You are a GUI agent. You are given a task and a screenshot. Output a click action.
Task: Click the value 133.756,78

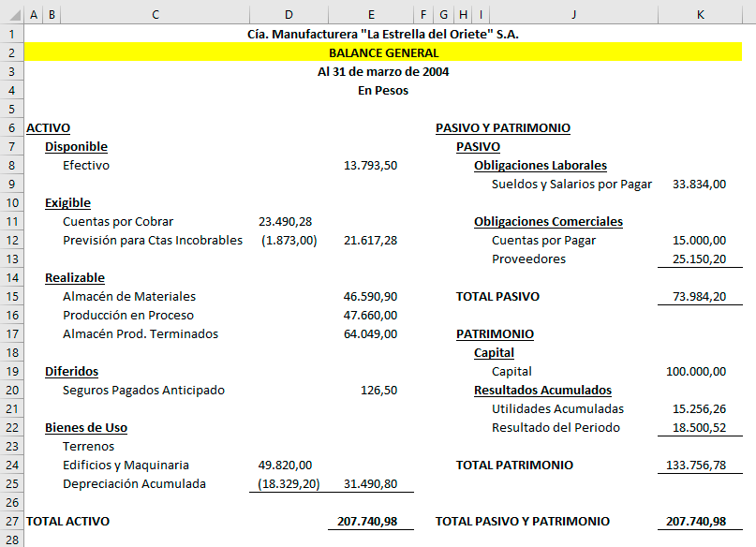(696, 466)
